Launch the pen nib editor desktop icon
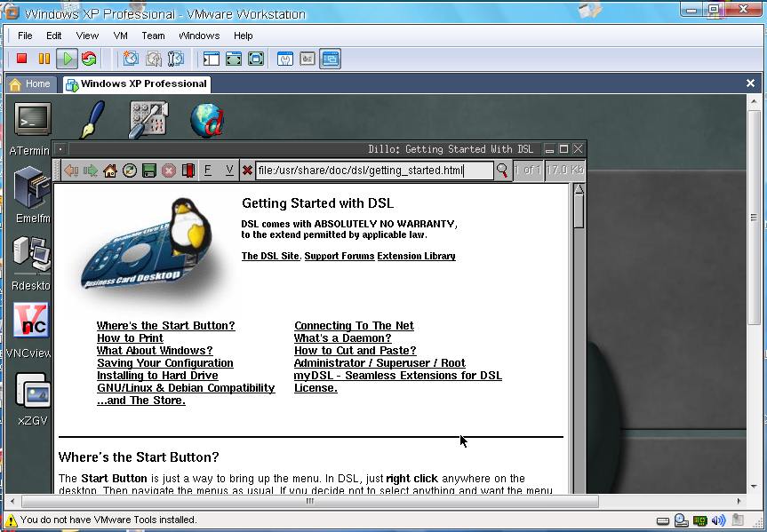The height and width of the screenshot is (532, 767). (92, 120)
